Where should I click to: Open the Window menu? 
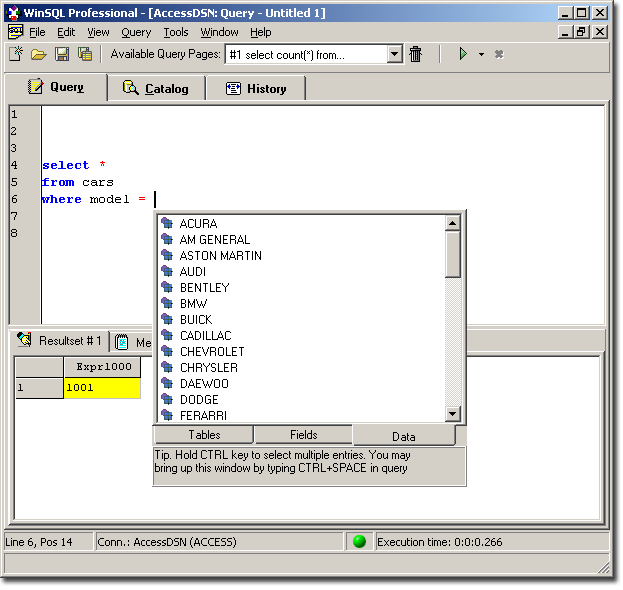pyautogui.click(x=219, y=32)
